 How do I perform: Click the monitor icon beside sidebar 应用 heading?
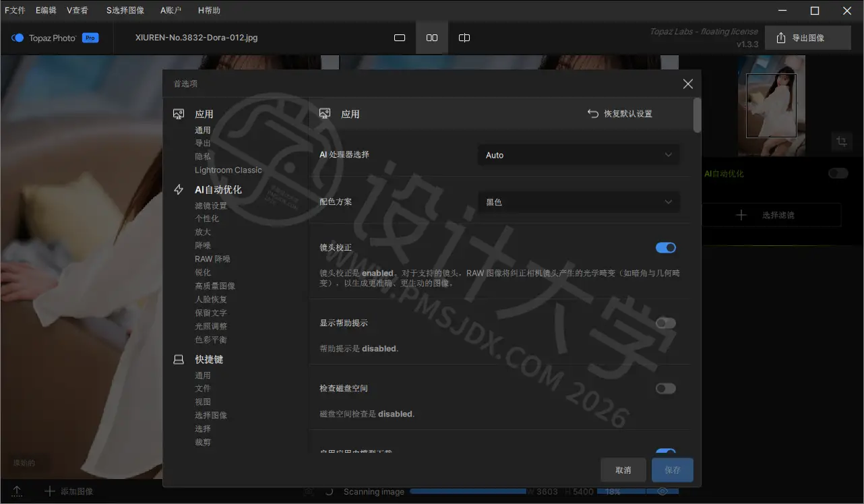point(179,114)
